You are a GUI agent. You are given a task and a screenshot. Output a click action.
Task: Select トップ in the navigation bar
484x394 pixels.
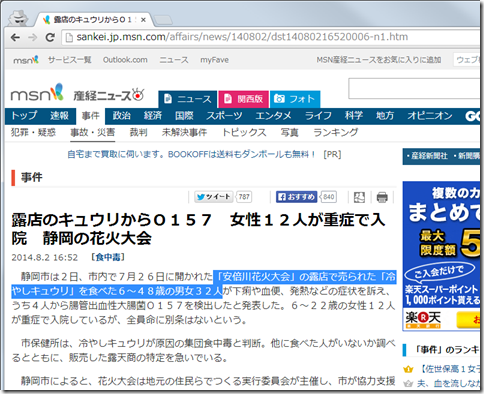pos(24,116)
